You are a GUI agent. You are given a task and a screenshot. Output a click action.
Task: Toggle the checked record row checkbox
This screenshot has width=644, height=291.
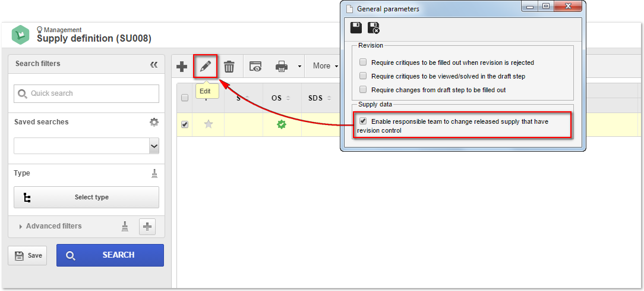(x=185, y=124)
